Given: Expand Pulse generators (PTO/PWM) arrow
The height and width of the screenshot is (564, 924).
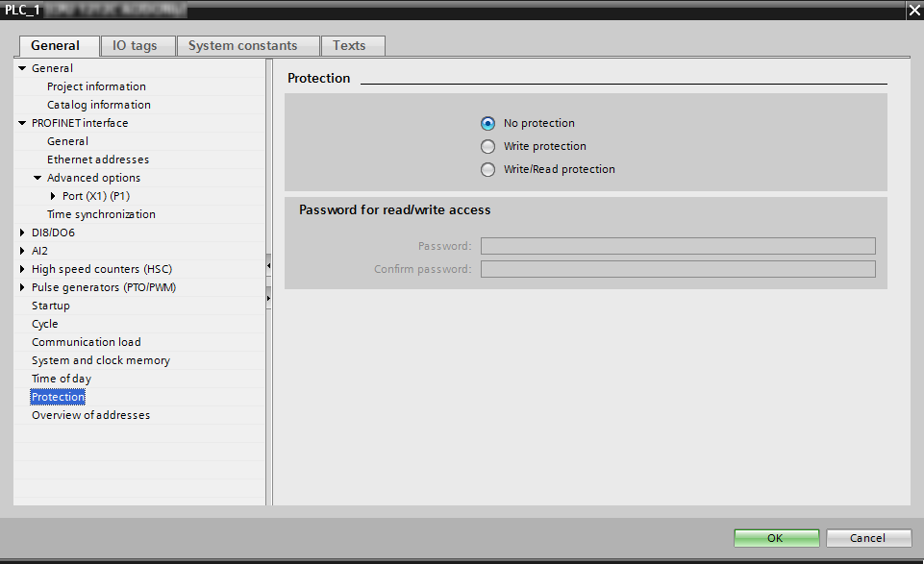Looking at the screenshot, I should 22,287.
